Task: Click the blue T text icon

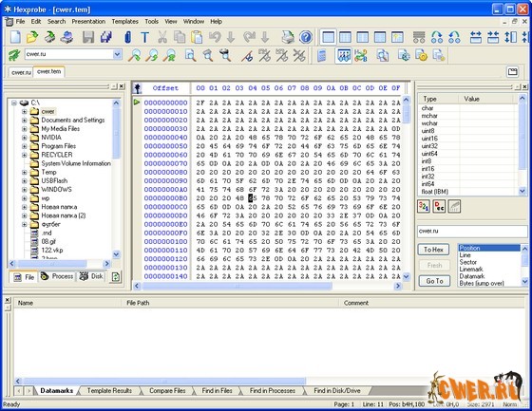Action: (x=144, y=37)
